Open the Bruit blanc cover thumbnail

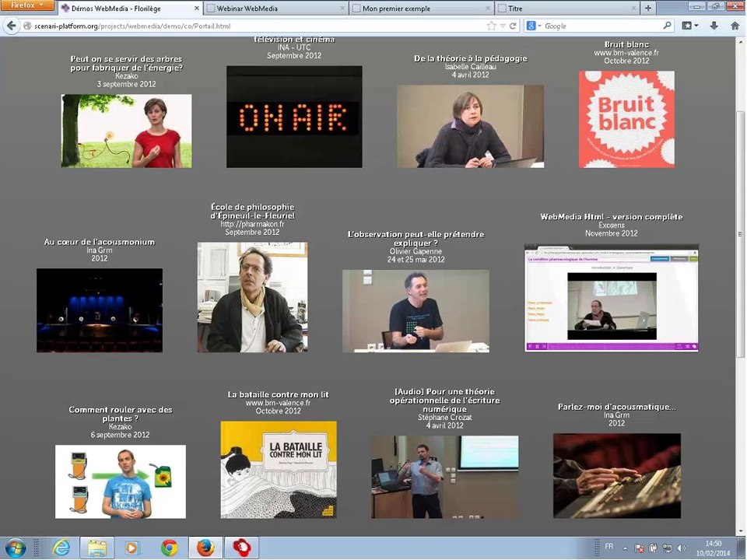pyautogui.click(x=626, y=119)
